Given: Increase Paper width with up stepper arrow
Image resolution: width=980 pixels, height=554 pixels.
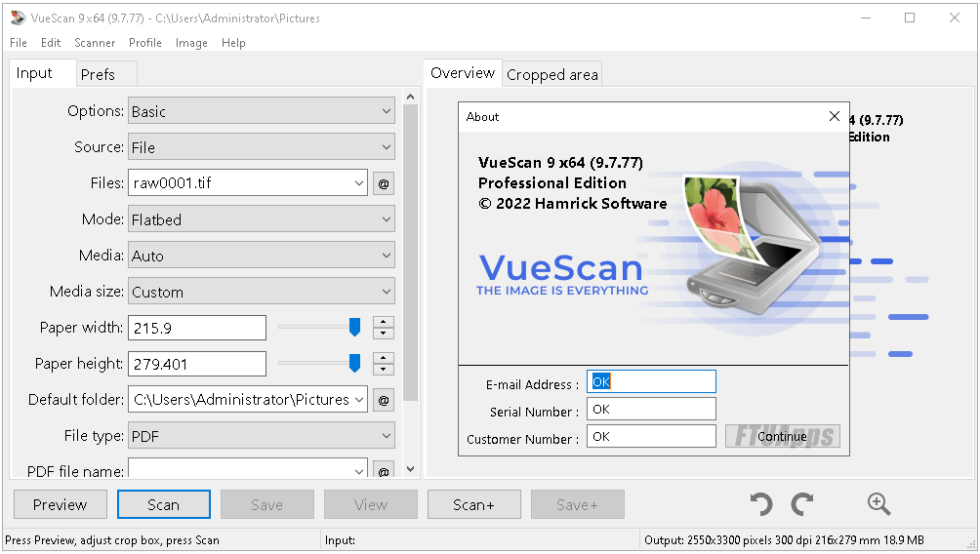Looking at the screenshot, I should (384, 322).
